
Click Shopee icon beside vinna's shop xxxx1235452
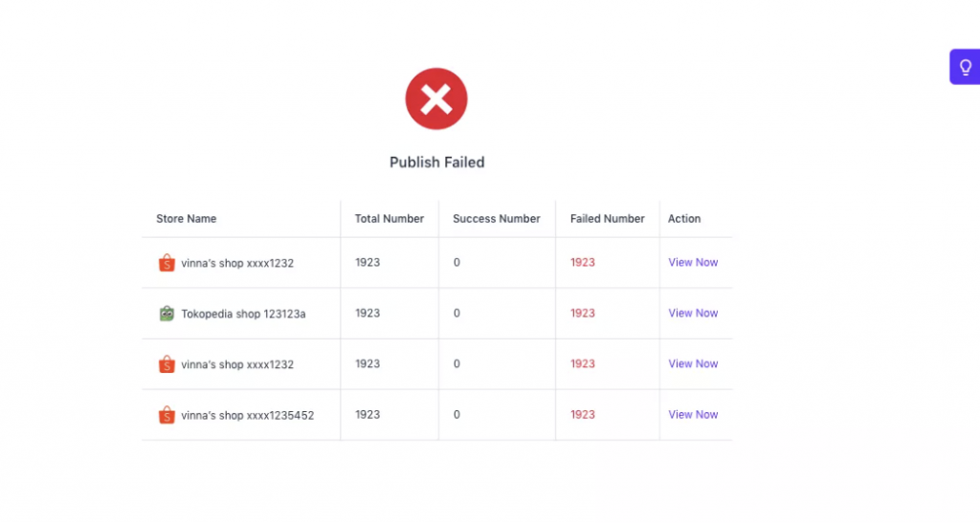click(x=167, y=415)
